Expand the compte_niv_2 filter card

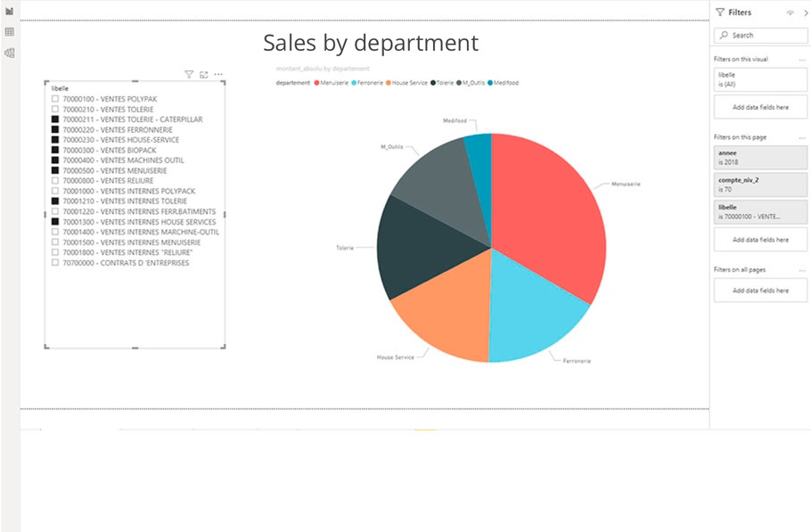pyautogui.click(x=760, y=184)
